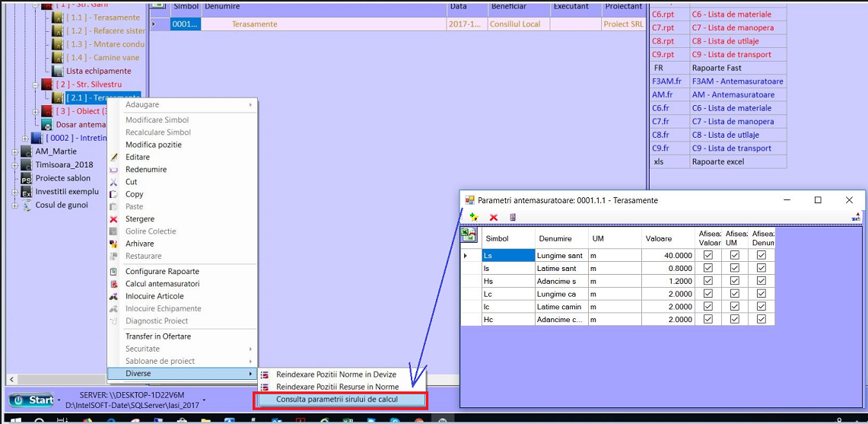
Task: Click the red icon of 2 Str. Silvestru
Action: point(47,84)
